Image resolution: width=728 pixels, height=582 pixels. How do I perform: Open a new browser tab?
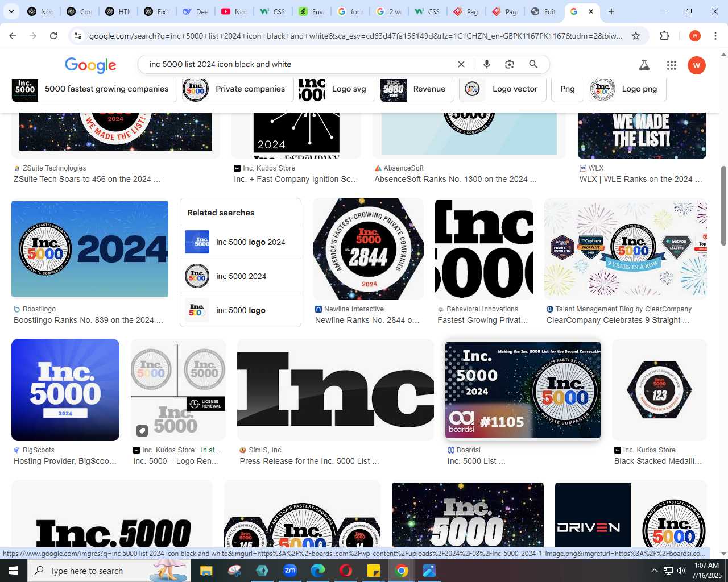pos(611,11)
